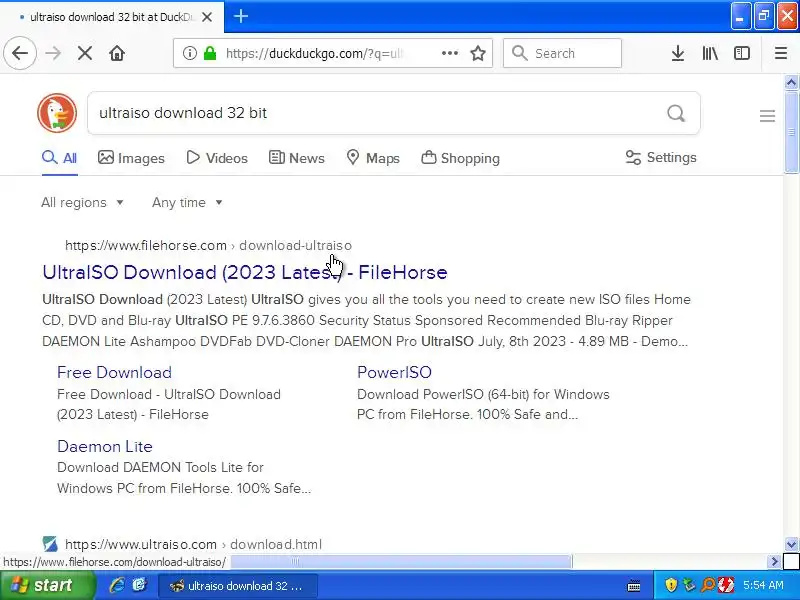Click the green padlock security icon
The height and width of the screenshot is (600, 800).
click(x=210, y=53)
